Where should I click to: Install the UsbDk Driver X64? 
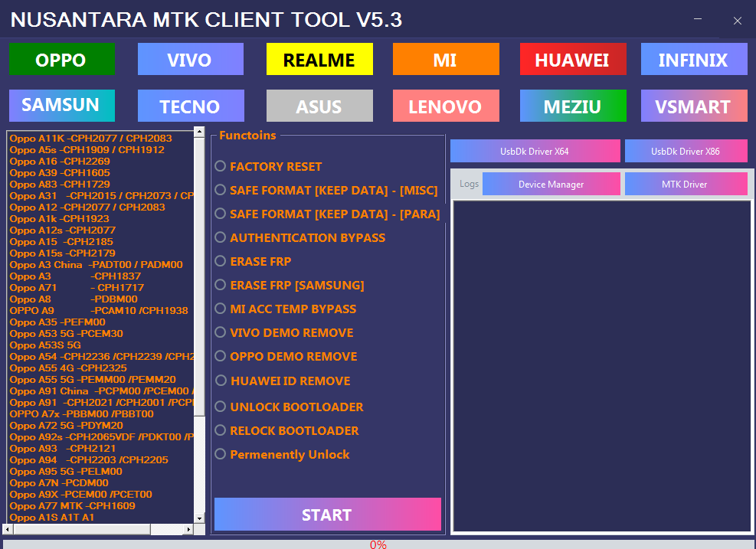coord(535,151)
